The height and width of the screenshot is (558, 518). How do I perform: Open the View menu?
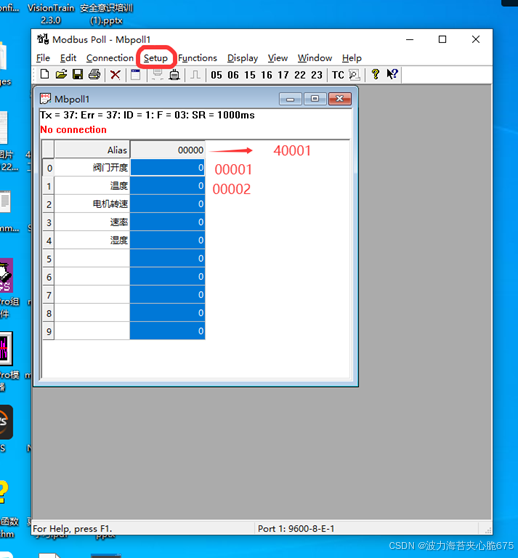point(278,58)
